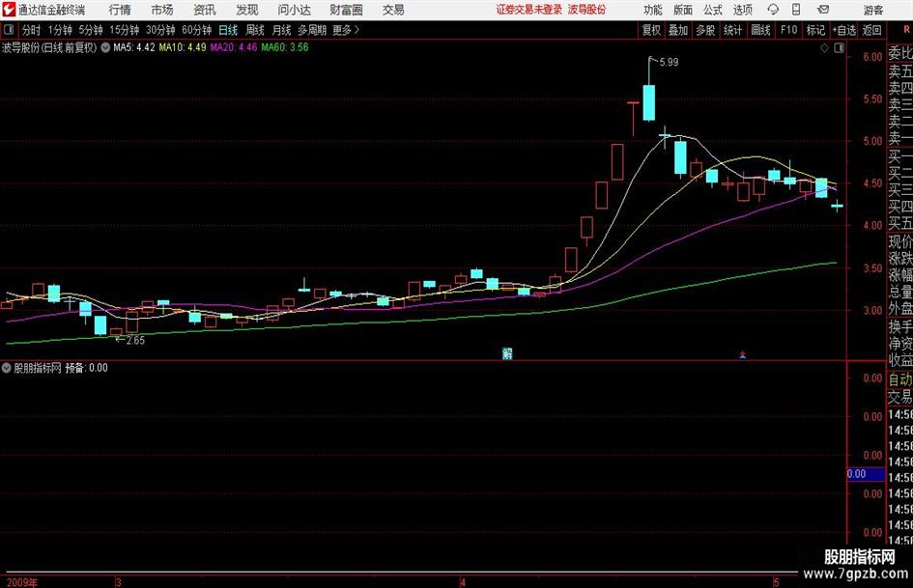Click MA60: 3.56 indicator value
The height and width of the screenshot is (588, 913).
(x=285, y=47)
